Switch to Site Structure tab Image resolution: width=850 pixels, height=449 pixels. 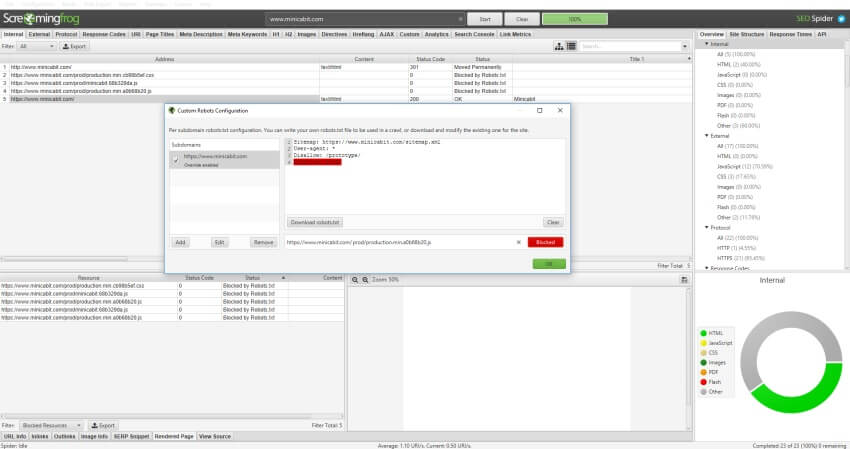(x=746, y=34)
